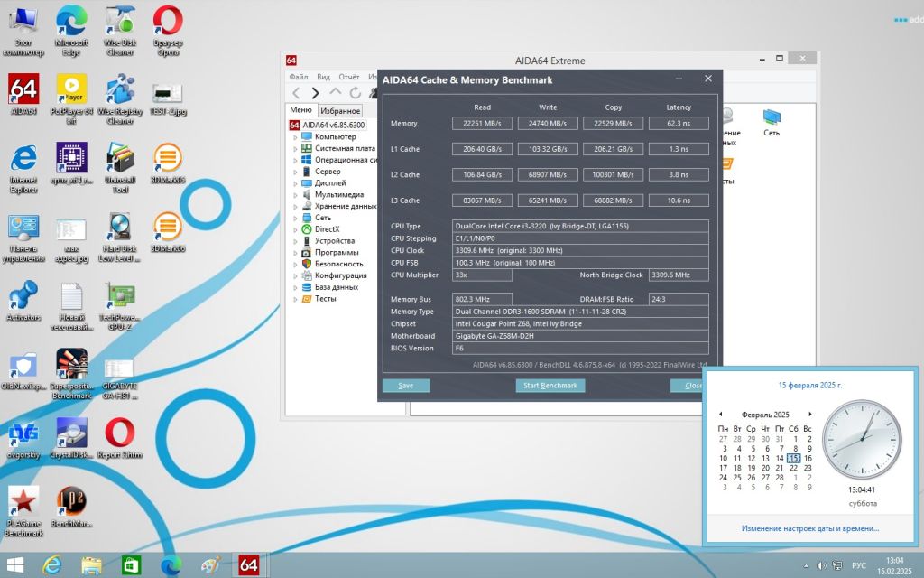Select the CPU-Z x64 desktop icon

click(71, 163)
